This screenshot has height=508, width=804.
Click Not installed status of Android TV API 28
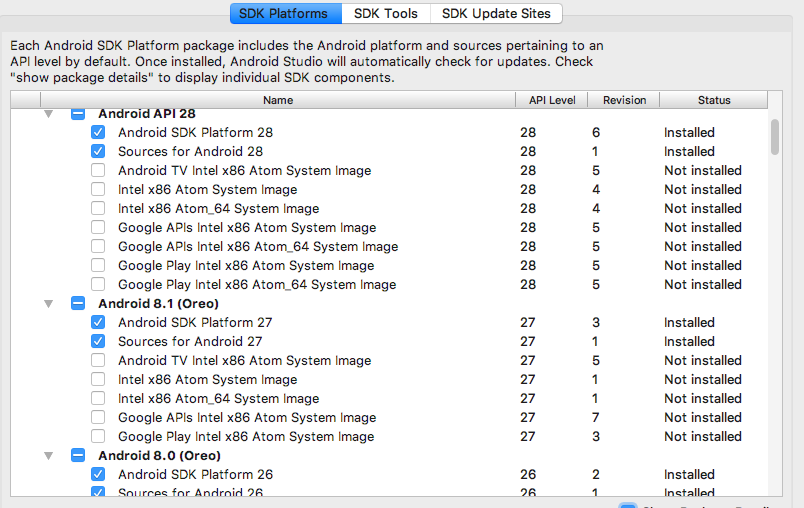[x=703, y=170]
